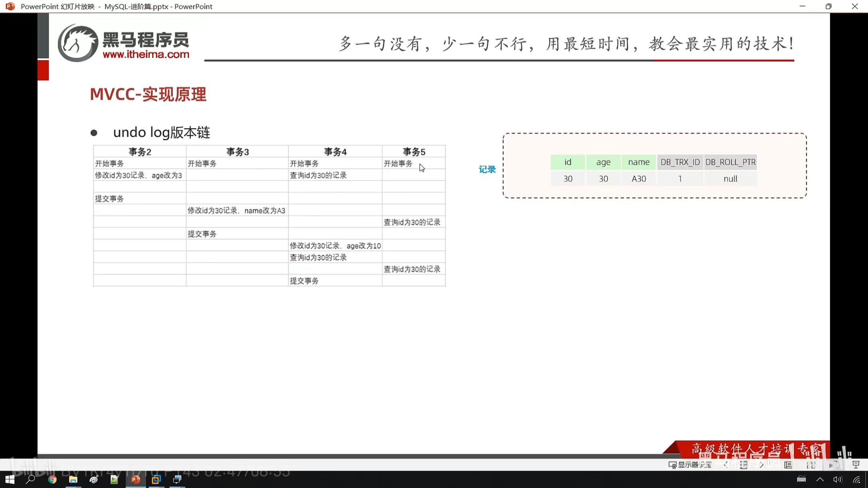Viewport: 868px width, 488px height.
Task: Click the PowerPoint logo in title bar
Action: click(x=10, y=6)
